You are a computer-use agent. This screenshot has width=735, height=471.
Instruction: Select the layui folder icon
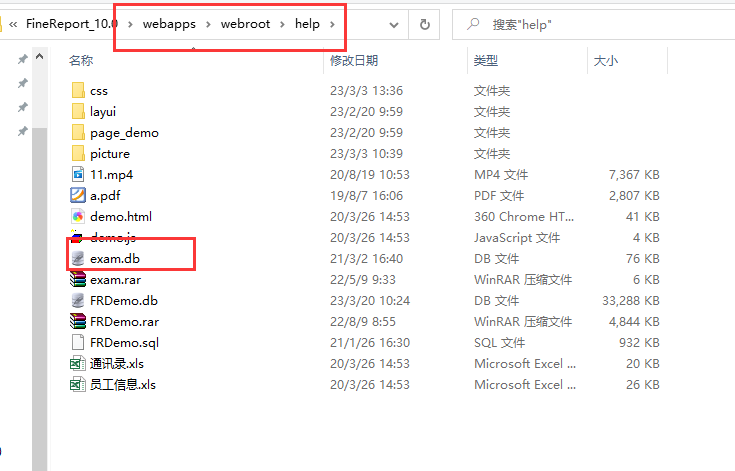[78, 111]
